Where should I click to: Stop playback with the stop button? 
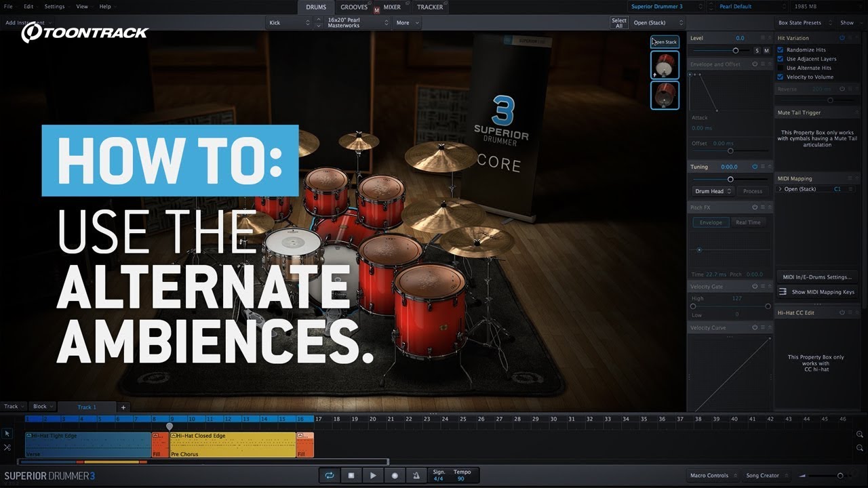coord(351,476)
